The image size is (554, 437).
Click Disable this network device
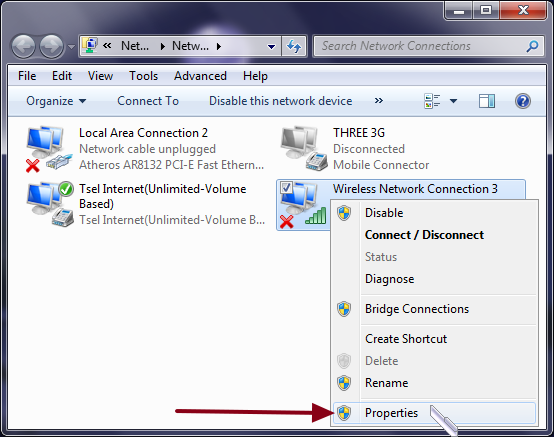point(281,101)
